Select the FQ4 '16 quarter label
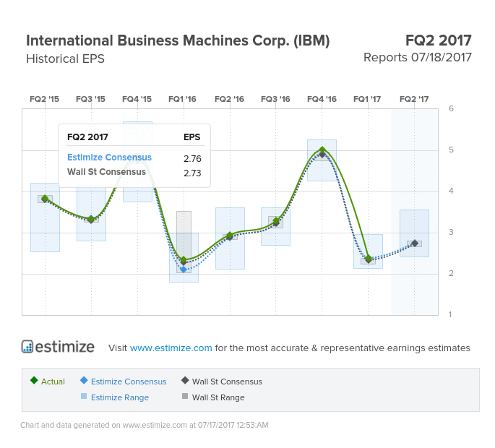This screenshot has width=495, height=448. click(x=322, y=99)
